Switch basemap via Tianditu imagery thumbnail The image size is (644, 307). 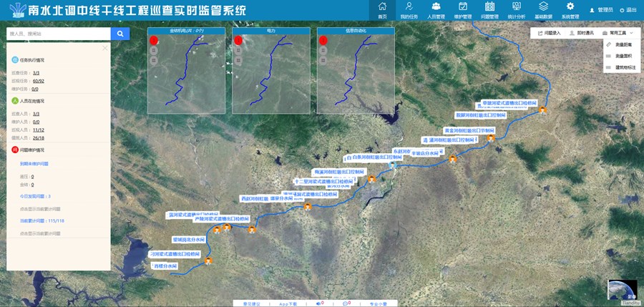(620, 291)
